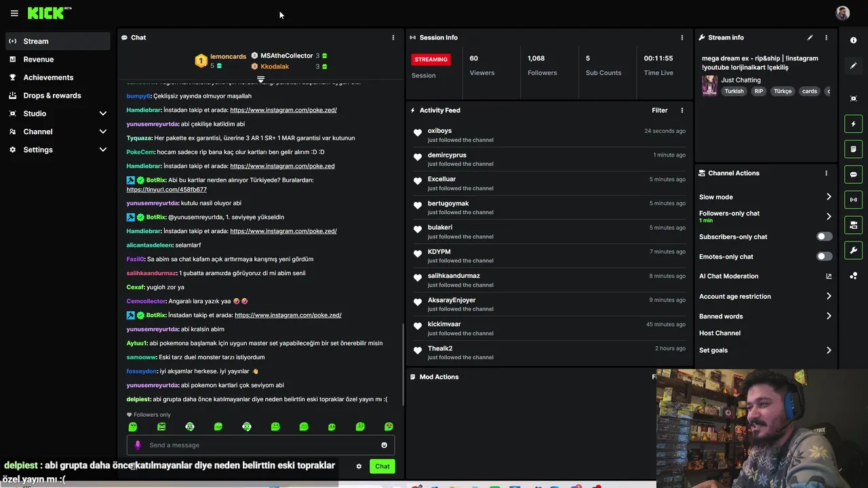The height and width of the screenshot is (488, 868).
Task: Open the hamburger navigation menu
Action: (x=14, y=13)
